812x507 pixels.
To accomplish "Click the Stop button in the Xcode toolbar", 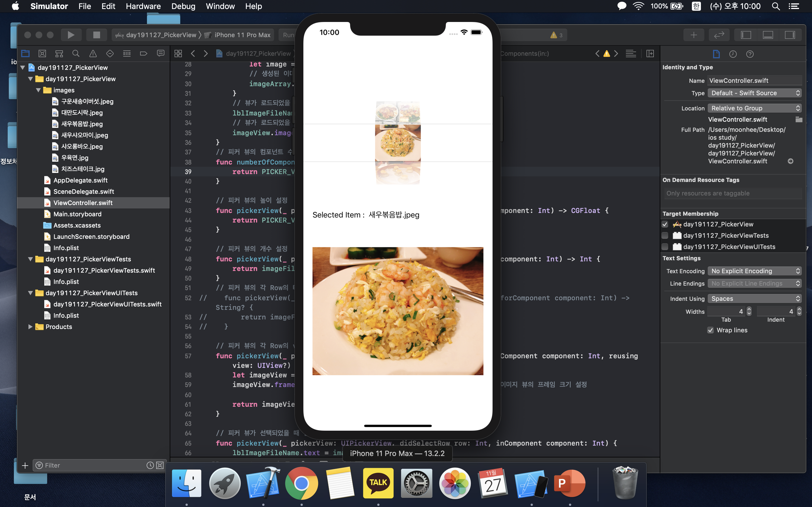I will pos(96,35).
